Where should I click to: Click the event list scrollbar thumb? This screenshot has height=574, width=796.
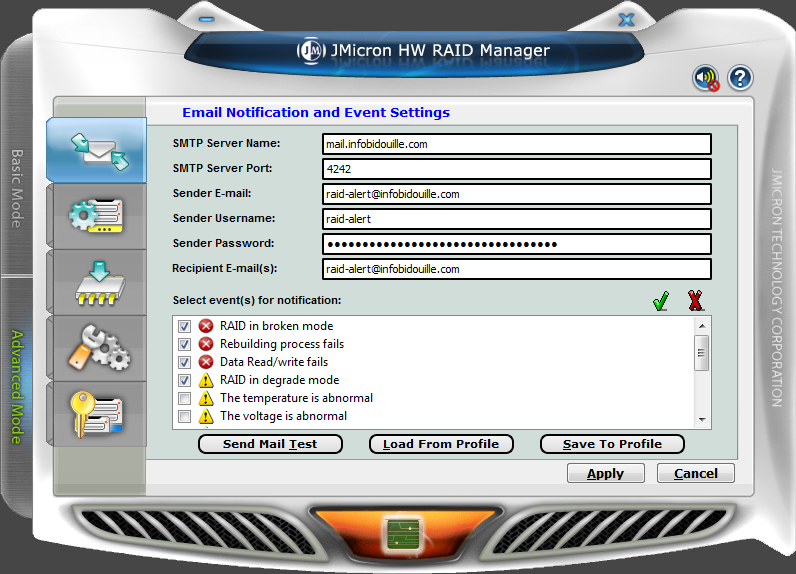[702, 353]
